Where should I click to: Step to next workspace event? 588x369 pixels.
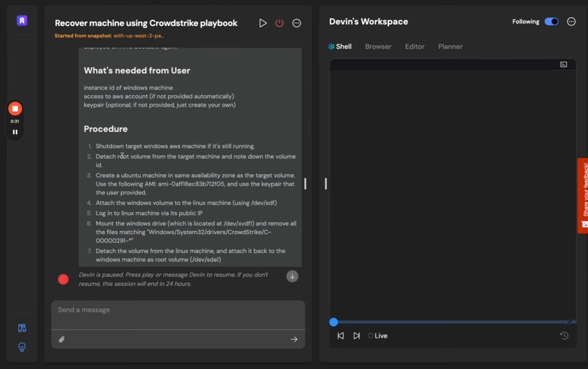point(357,336)
